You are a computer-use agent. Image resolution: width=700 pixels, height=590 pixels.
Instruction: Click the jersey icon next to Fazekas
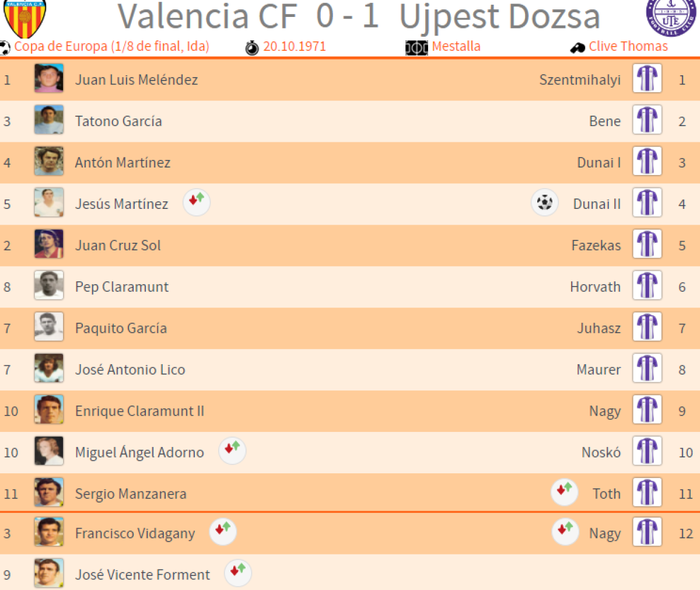pos(647,245)
